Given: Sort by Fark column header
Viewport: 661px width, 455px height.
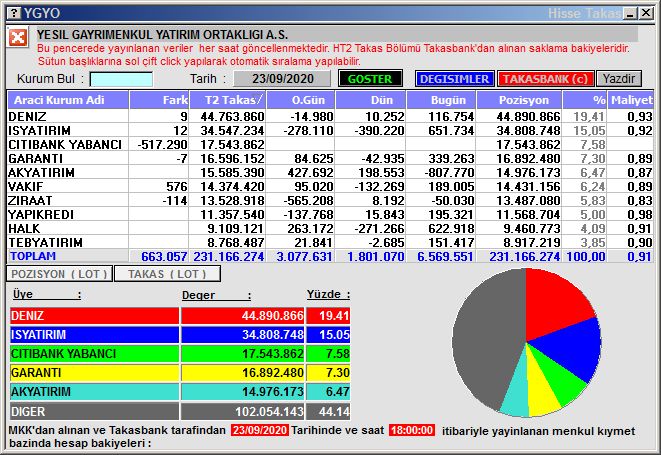Looking at the screenshot, I should (x=159, y=100).
